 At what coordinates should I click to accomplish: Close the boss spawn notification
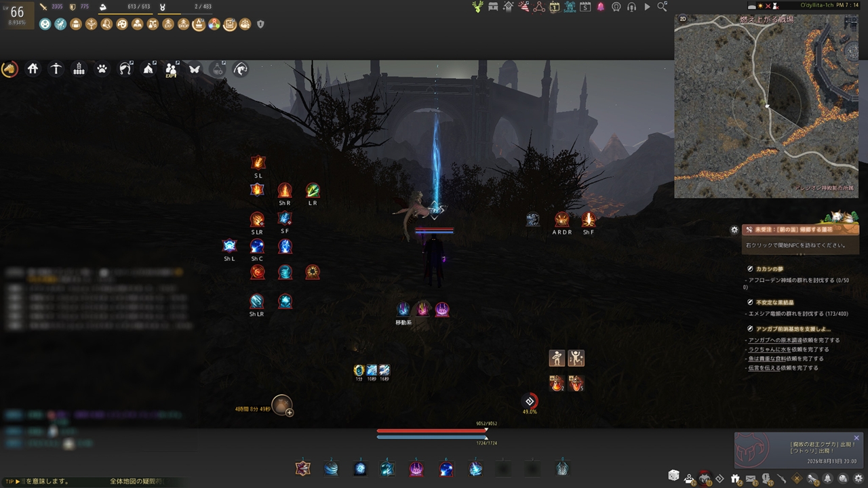(x=856, y=438)
